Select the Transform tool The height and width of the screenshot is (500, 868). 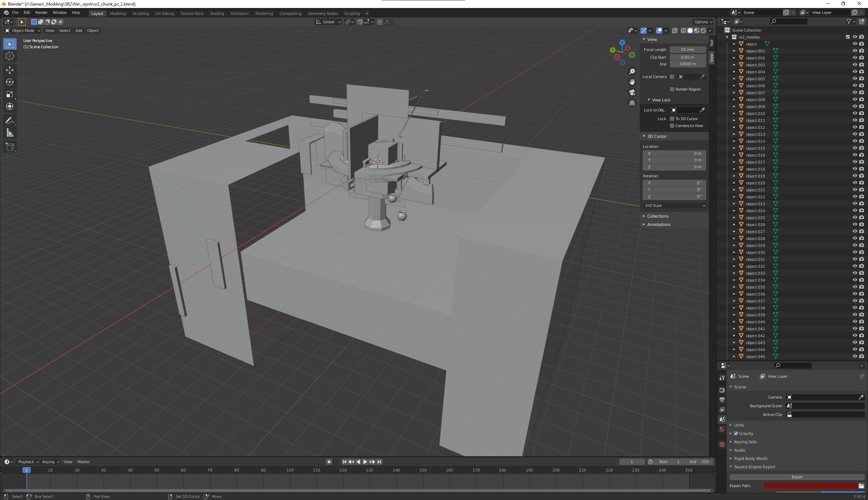(10, 106)
